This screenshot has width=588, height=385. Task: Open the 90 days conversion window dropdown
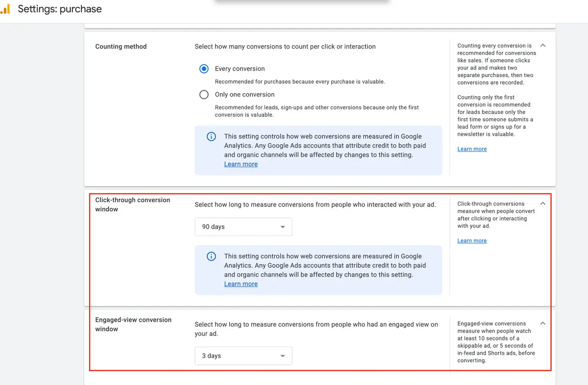(244, 227)
